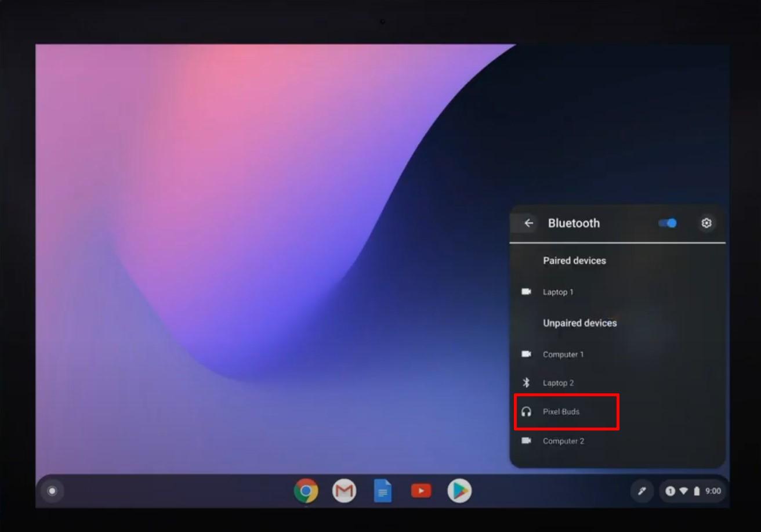Click the Wi-Fi icon in status tray

[684, 491]
